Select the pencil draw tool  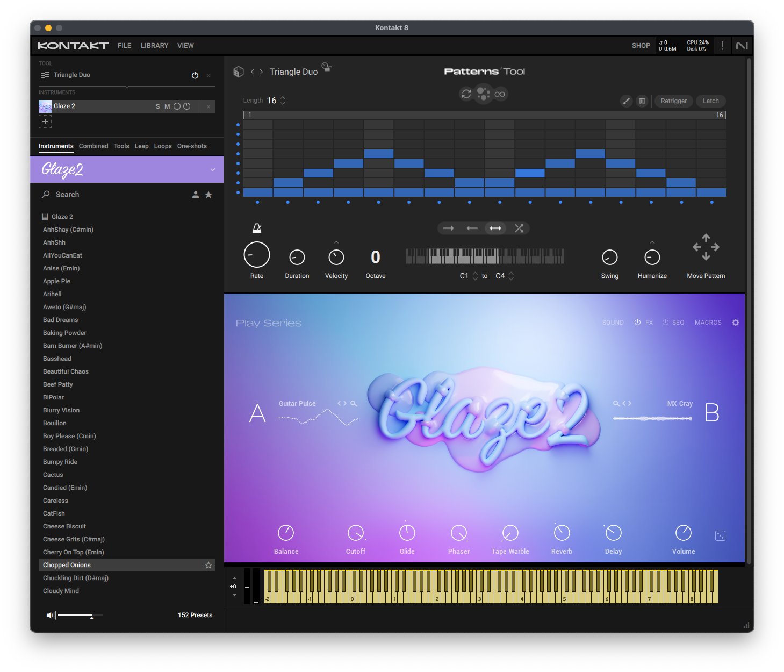click(626, 101)
